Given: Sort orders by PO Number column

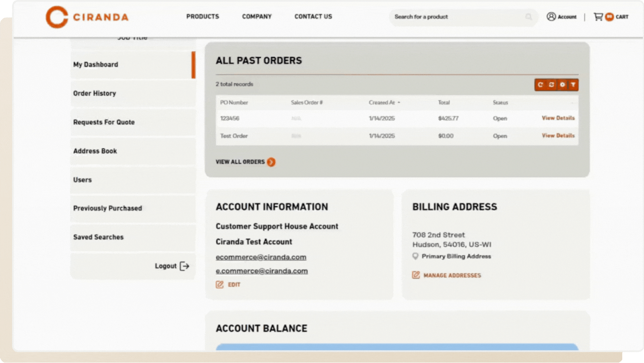Looking at the screenshot, I should click(234, 103).
